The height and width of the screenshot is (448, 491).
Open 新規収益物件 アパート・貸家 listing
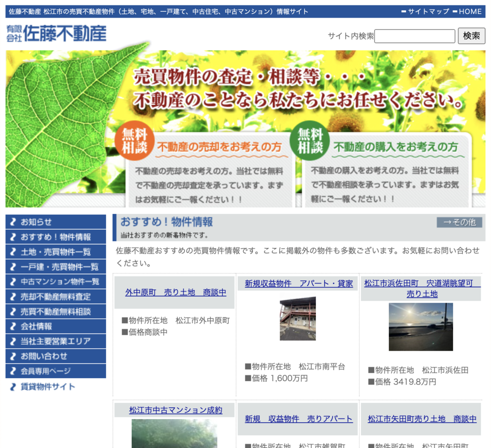click(299, 284)
